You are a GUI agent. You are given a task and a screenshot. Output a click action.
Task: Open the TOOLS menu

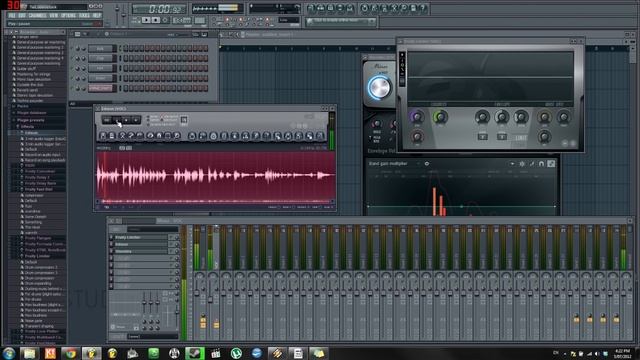(84, 16)
